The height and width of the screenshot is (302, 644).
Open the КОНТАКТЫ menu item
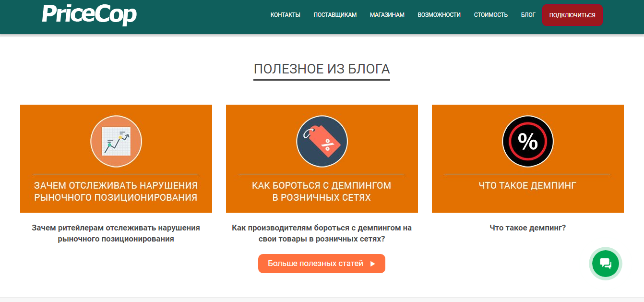[286, 14]
